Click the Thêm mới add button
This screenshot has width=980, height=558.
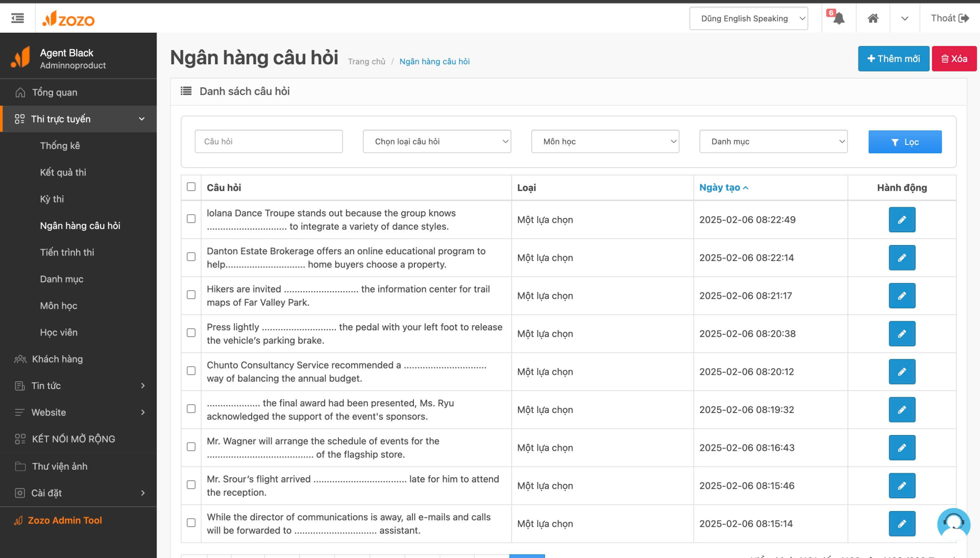893,59
